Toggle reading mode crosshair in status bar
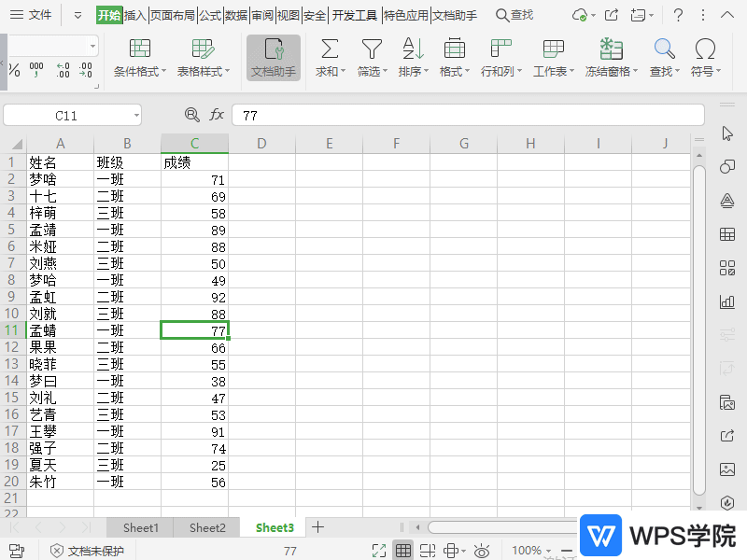This screenshot has width=747, height=560. coord(451,551)
